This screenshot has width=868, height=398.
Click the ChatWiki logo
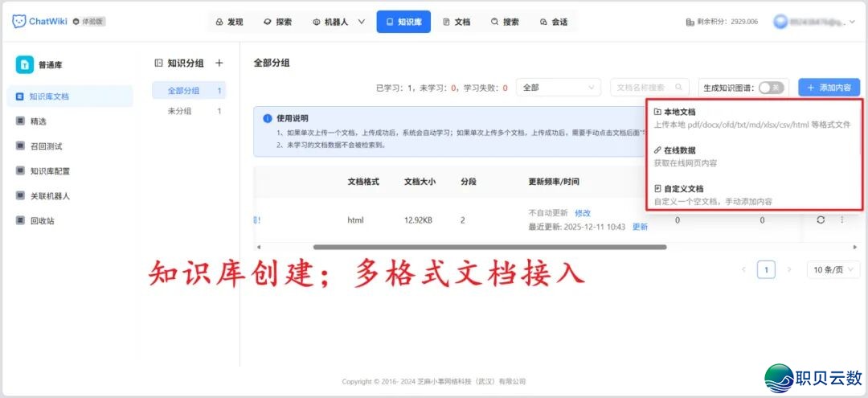[x=39, y=22]
